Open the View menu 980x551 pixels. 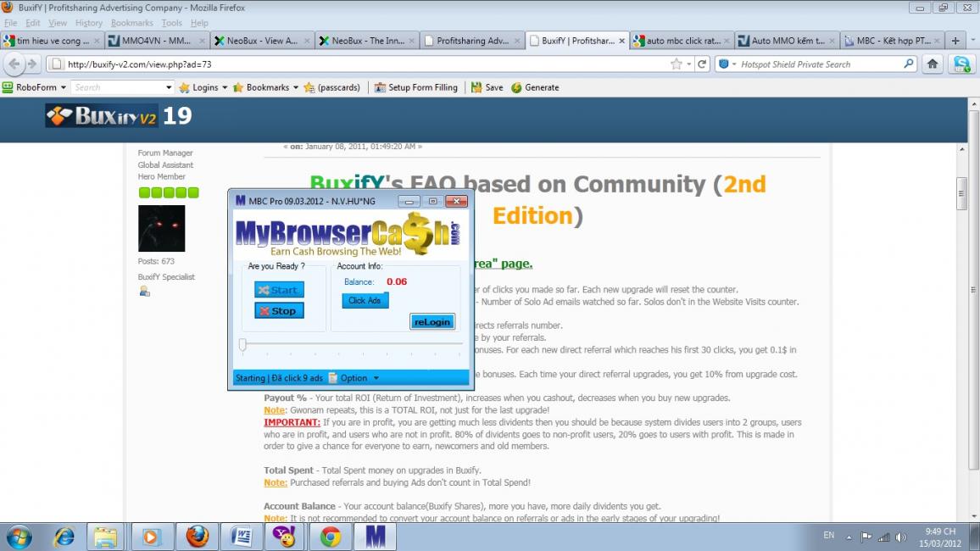point(58,23)
